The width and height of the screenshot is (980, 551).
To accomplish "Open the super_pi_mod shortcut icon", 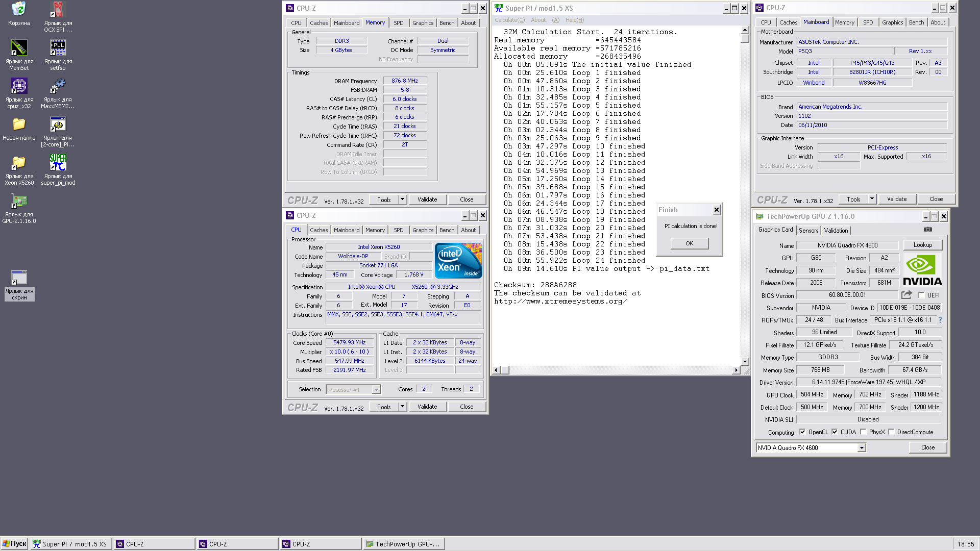I will click(x=58, y=162).
